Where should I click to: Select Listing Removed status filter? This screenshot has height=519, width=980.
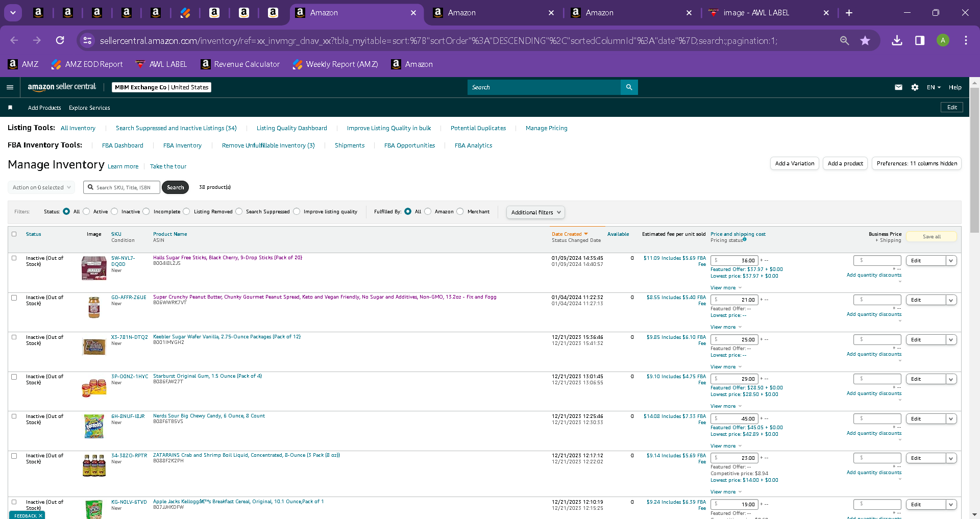coord(186,211)
